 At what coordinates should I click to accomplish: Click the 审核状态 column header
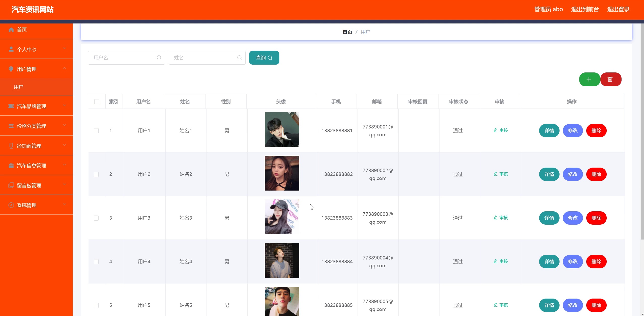pos(458,102)
